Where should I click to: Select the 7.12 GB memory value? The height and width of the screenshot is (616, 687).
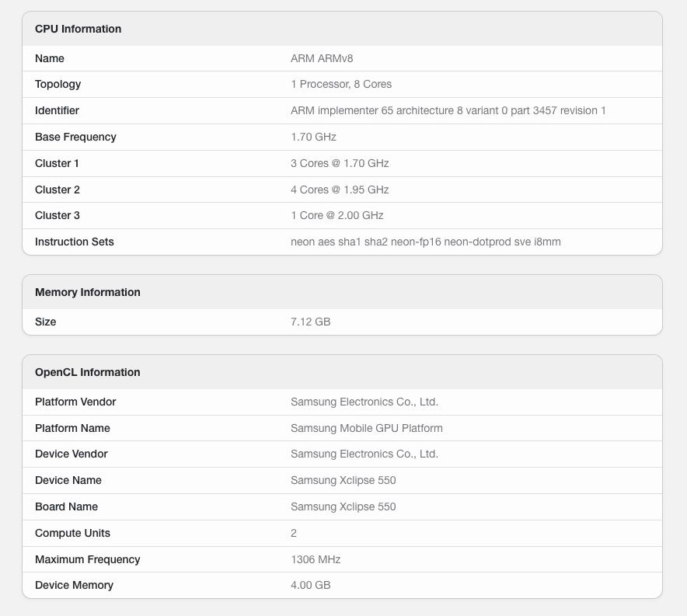[310, 322]
